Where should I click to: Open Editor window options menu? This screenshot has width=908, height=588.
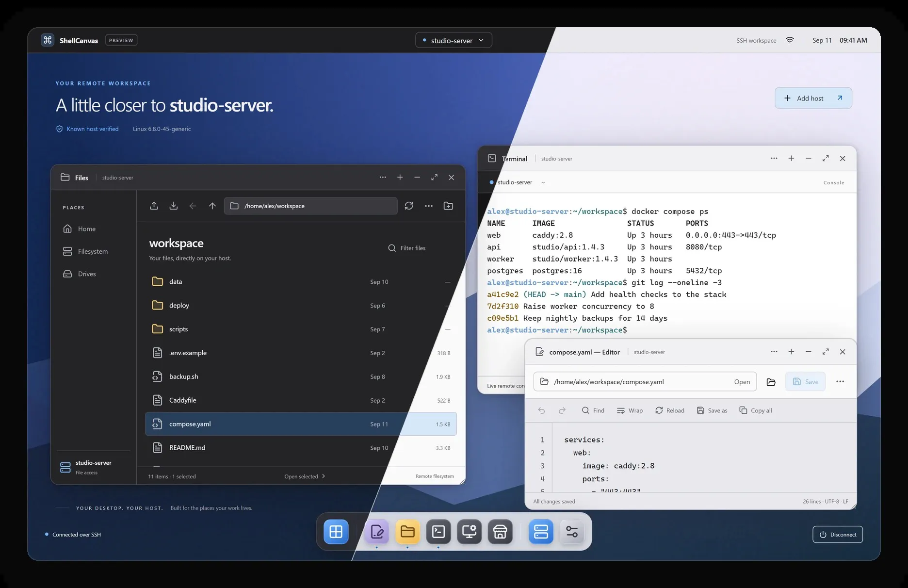(774, 352)
